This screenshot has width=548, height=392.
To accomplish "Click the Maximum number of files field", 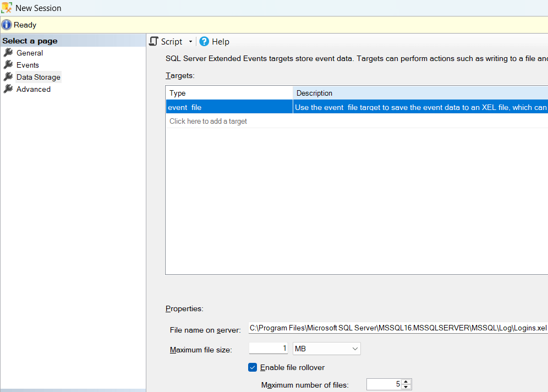I will tap(384, 384).
